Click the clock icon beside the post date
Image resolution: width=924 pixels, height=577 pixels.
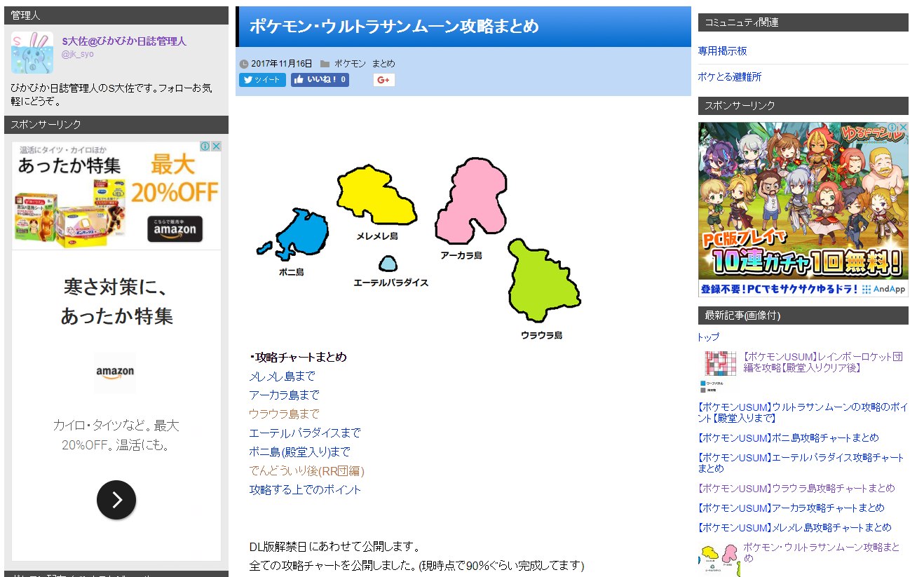244,64
